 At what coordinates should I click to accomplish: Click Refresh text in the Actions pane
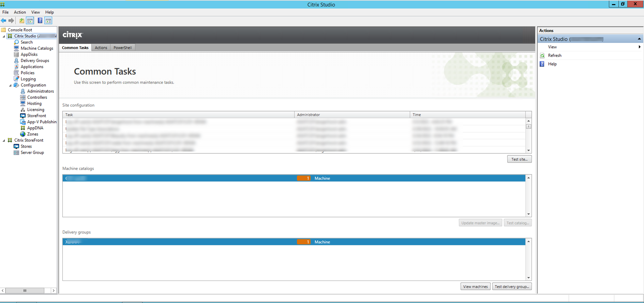click(555, 56)
